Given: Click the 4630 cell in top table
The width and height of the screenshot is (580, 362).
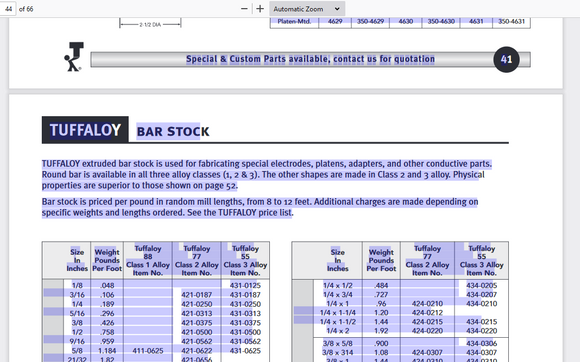Looking at the screenshot, I should [406, 21].
